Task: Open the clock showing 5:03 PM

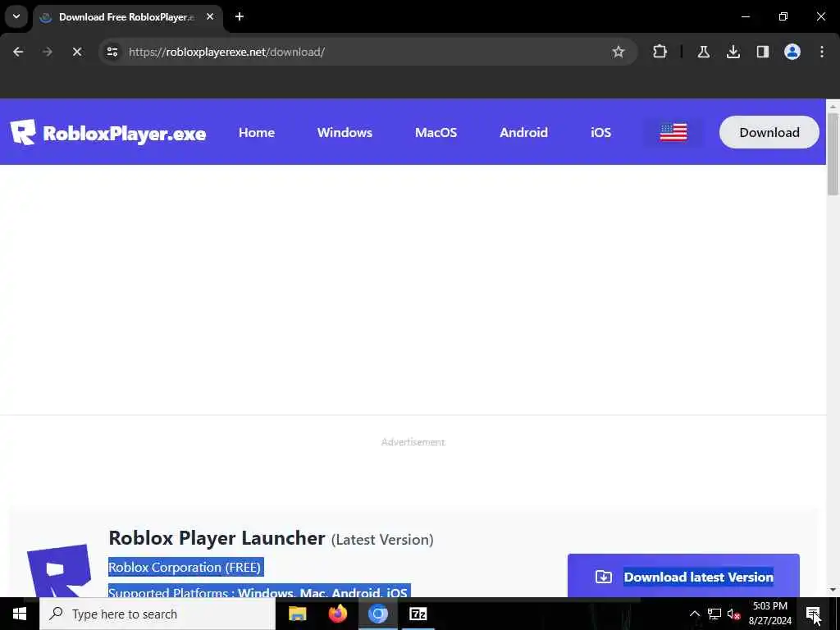Action: (769, 614)
